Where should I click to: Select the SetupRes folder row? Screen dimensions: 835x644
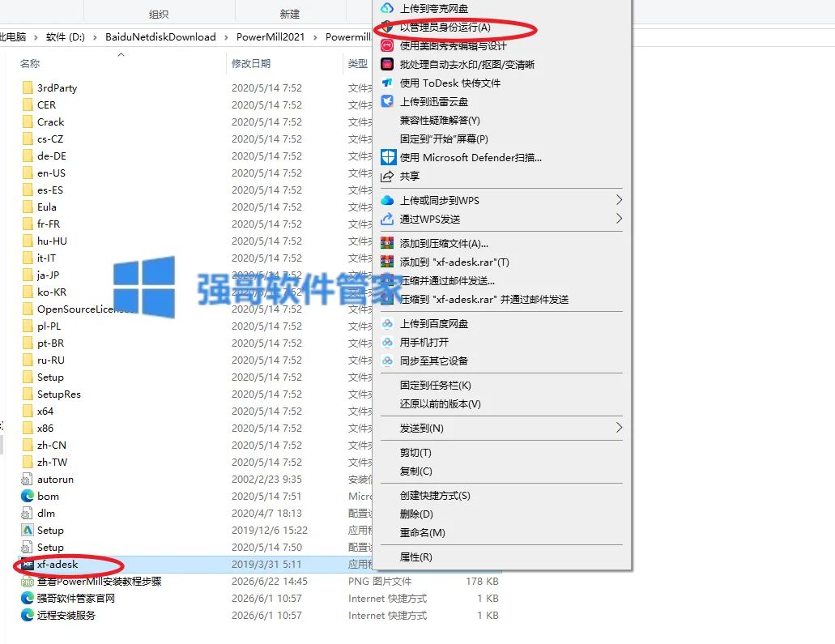pyautogui.click(x=196, y=395)
